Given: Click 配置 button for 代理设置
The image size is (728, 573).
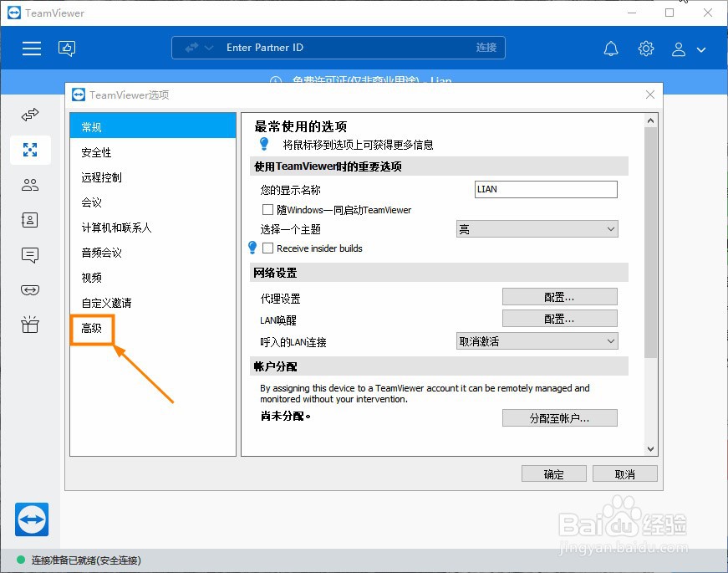Looking at the screenshot, I should coord(559,297).
